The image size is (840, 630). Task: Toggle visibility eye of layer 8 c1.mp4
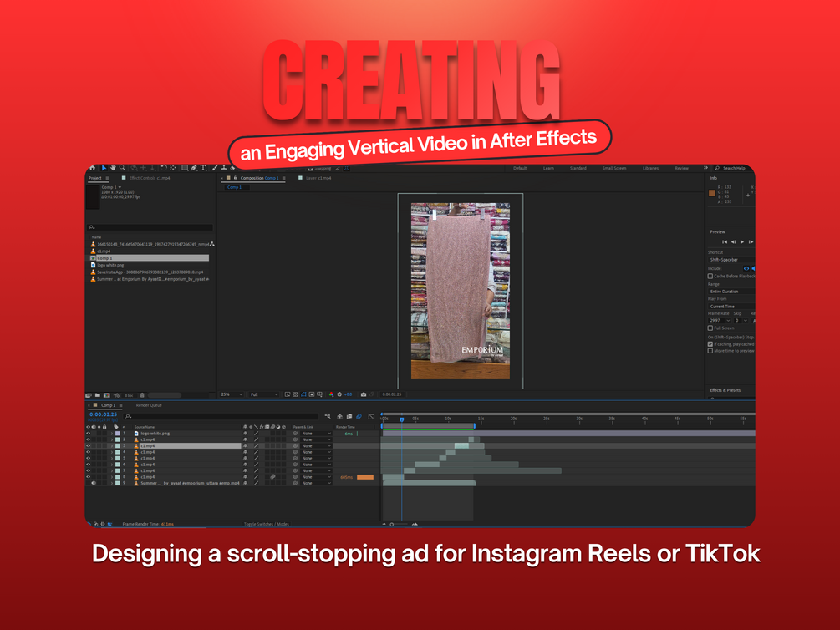89,477
